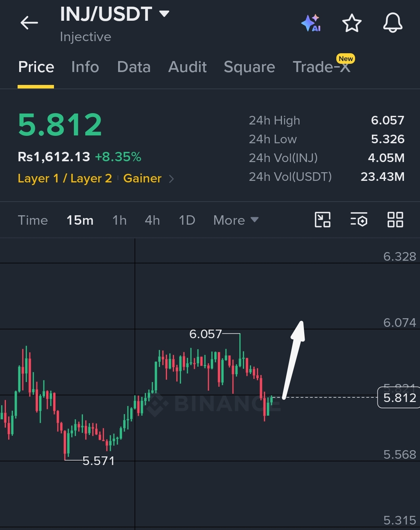Tap the Rs1,612.13 converted price
Image resolution: width=420 pixels, height=530 pixels.
(x=54, y=157)
